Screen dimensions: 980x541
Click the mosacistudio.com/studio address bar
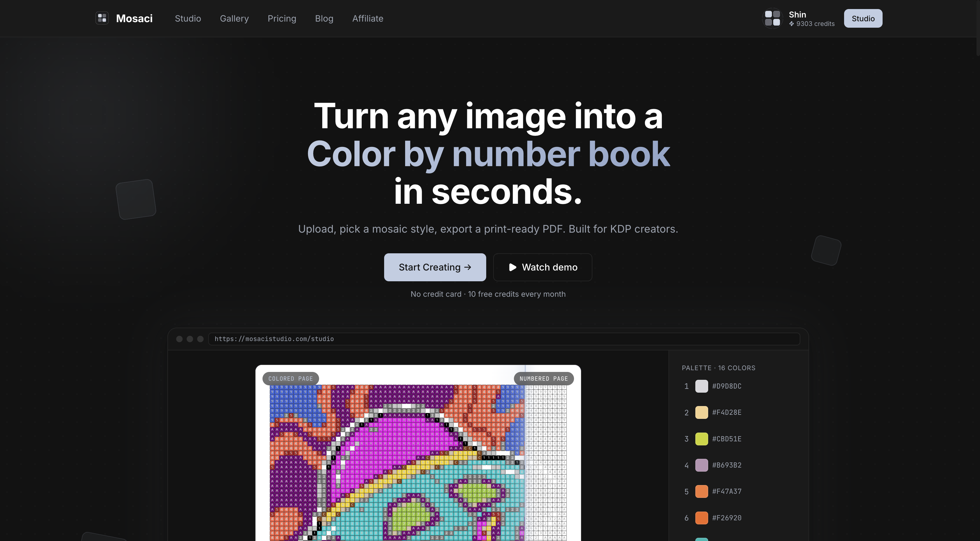504,339
